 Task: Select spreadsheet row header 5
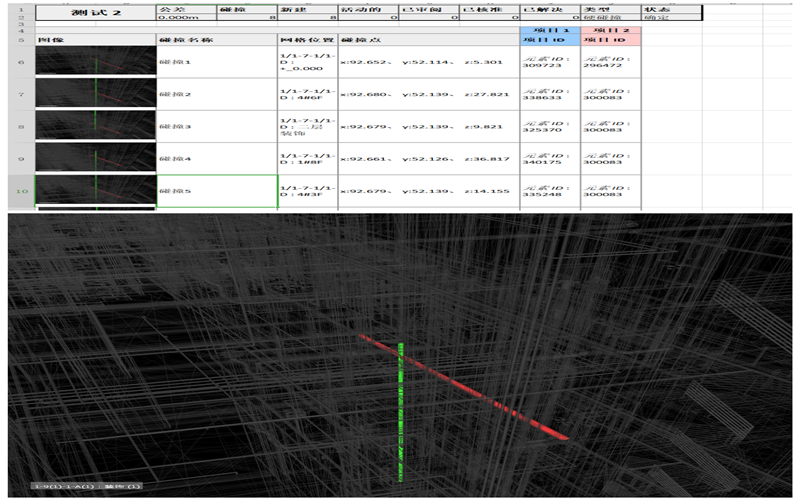coord(21,40)
